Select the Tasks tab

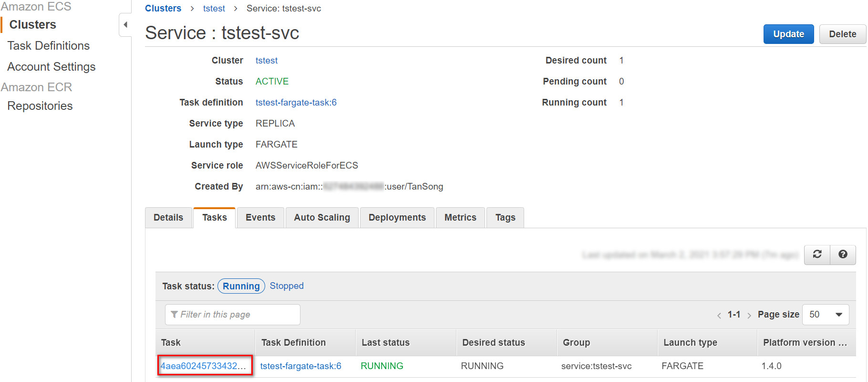215,218
